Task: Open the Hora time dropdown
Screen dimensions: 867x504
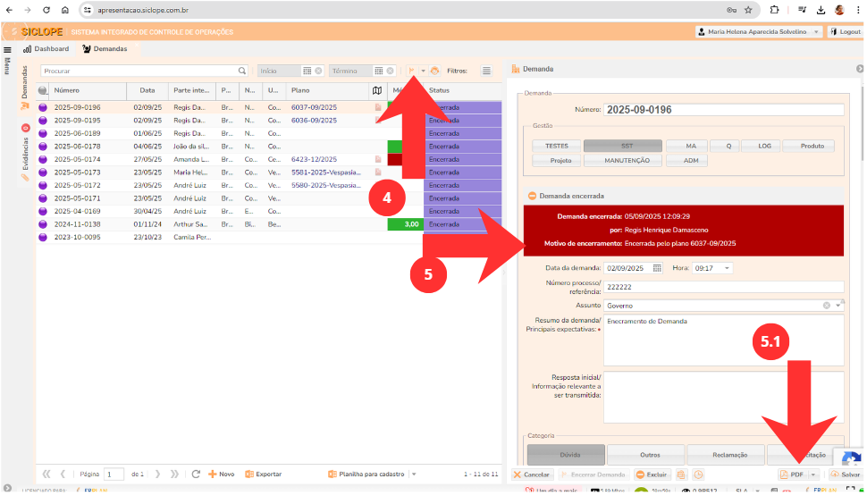Action: pos(726,268)
